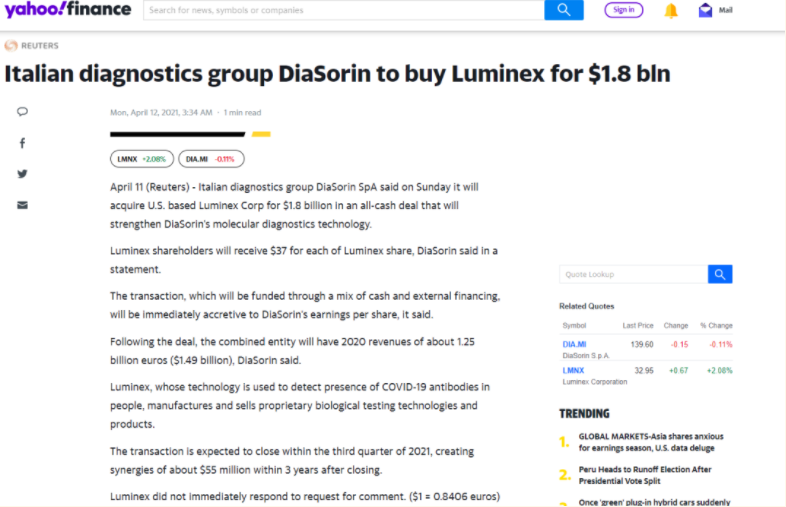Share article on Facebook icon
The image size is (786, 507).
22,143
